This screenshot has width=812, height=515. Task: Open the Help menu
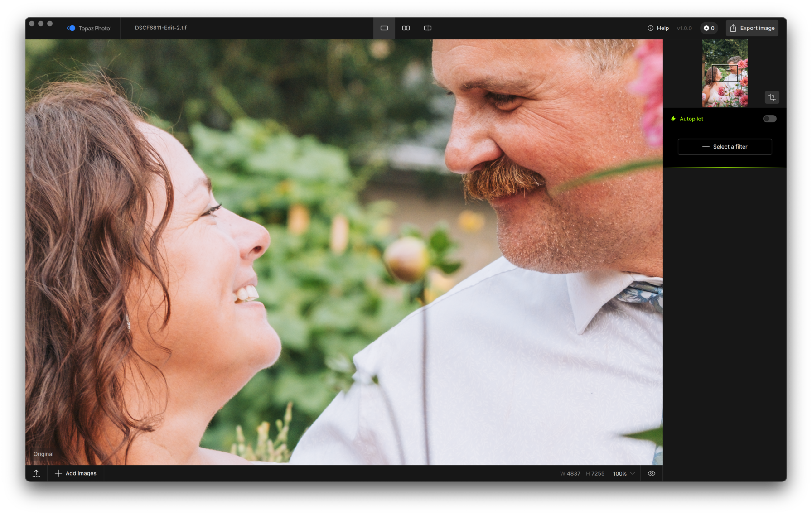pyautogui.click(x=658, y=28)
